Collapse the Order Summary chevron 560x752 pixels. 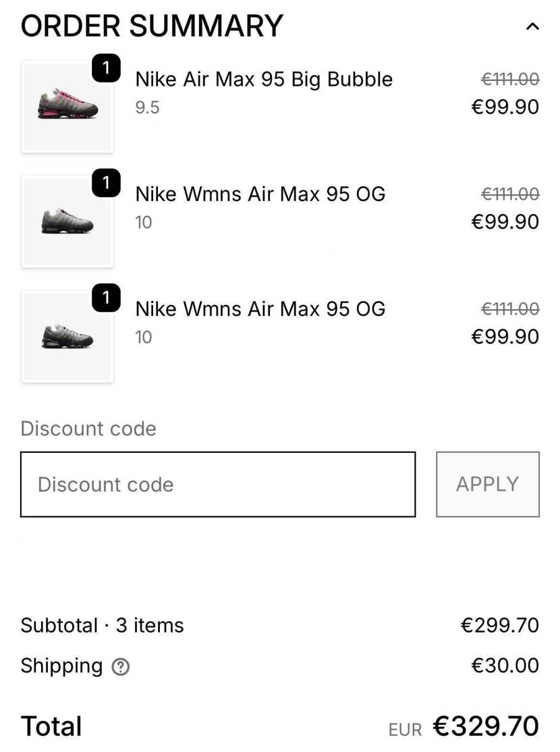[x=532, y=27]
